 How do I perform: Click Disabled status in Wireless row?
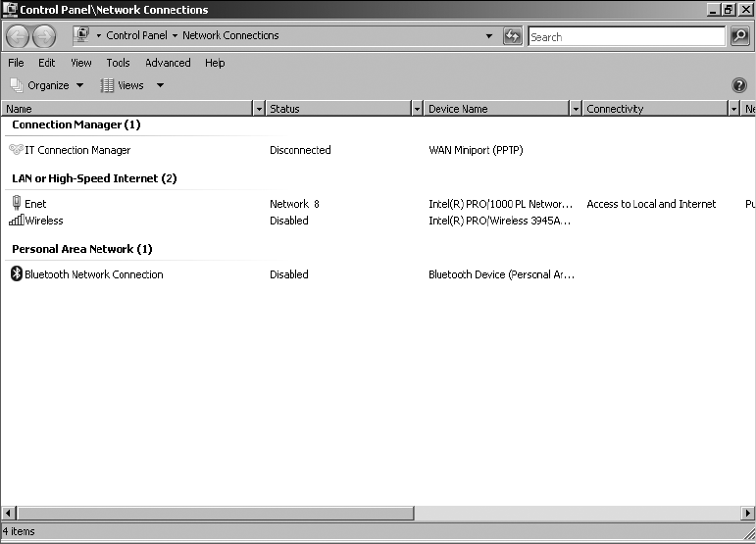tap(289, 221)
